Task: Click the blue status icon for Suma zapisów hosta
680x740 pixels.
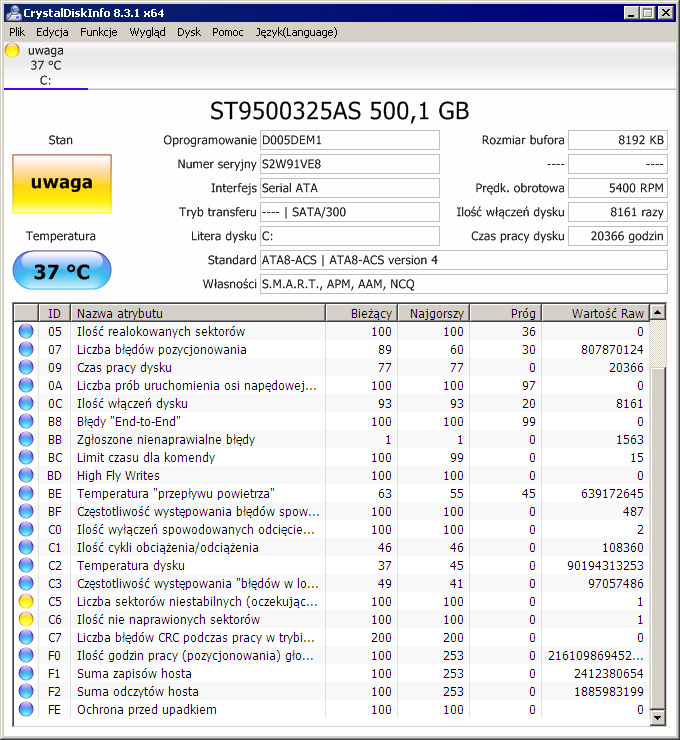Action: pos(26,673)
